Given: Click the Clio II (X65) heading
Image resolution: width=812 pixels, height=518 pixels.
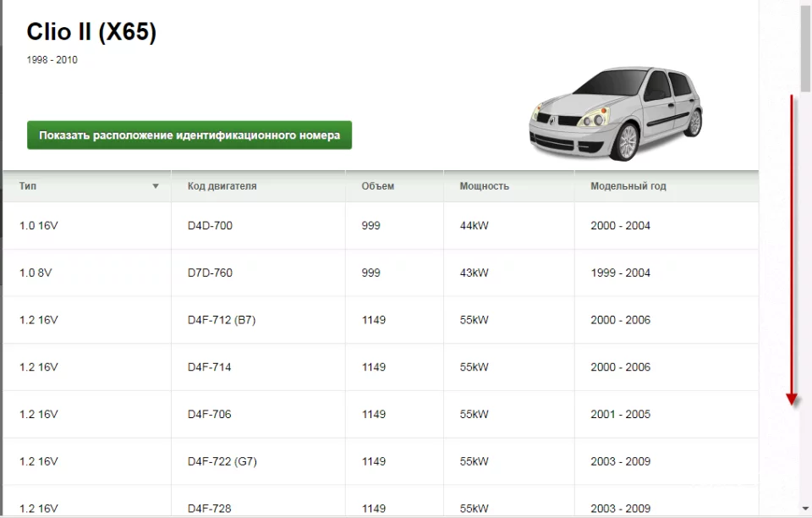Looking at the screenshot, I should pyautogui.click(x=91, y=31).
